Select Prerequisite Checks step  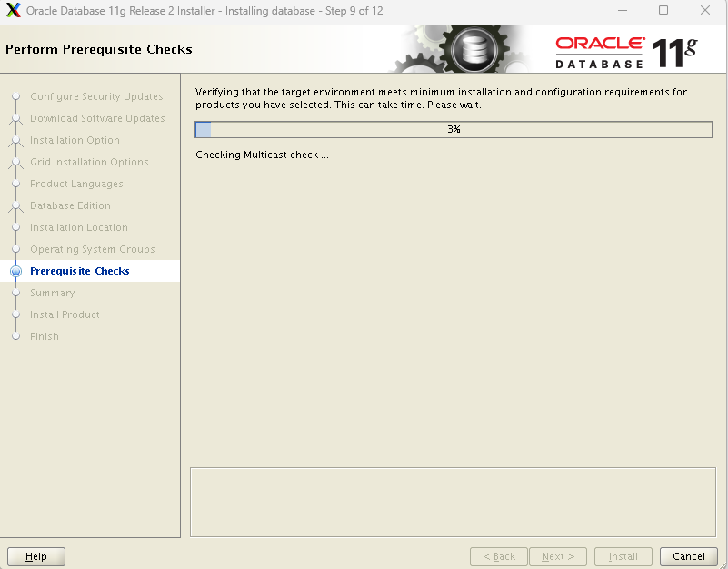coord(79,271)
